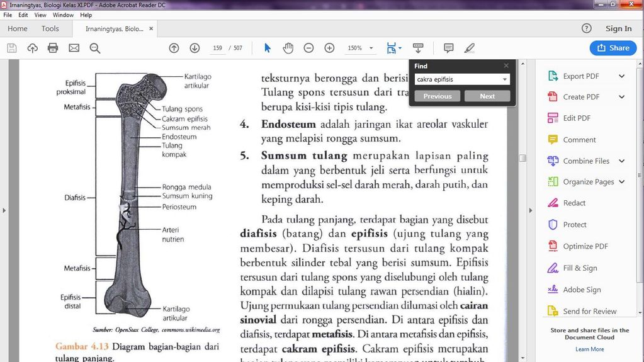Viewport: 644px width, 362px height.
Task: Click the blue Share button
Action: coord(613,48)
